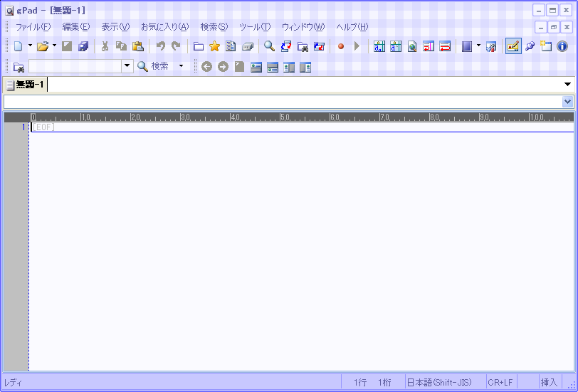This screenshot has width=578, height=392.
Task: Expand the dropdown below the document tab
Action: pyautogui.click(x=567, y=102)
